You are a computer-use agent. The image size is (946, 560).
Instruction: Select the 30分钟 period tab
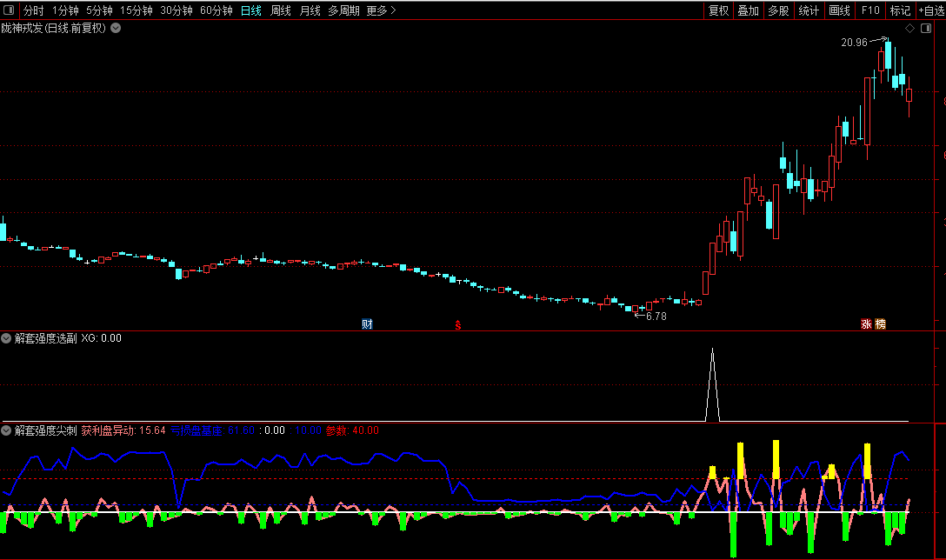pyautogui.click(x=177, y=10)
